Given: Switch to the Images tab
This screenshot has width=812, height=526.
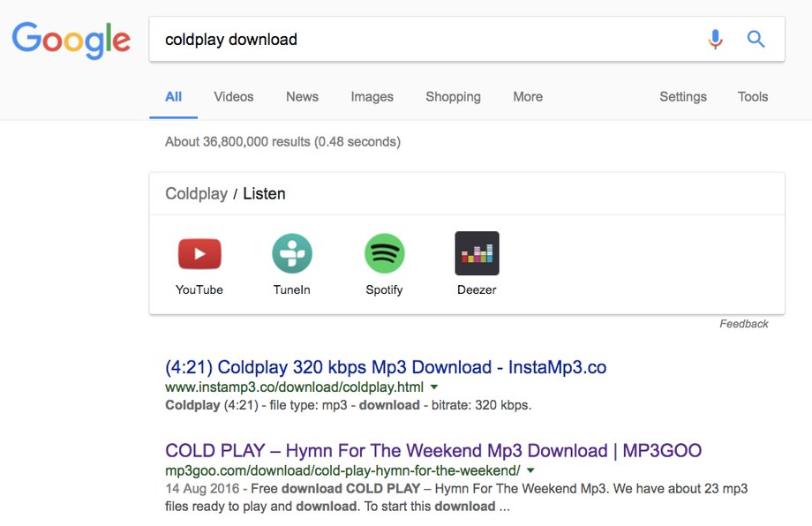Looking at the screenshot, I should coord(372,97).
